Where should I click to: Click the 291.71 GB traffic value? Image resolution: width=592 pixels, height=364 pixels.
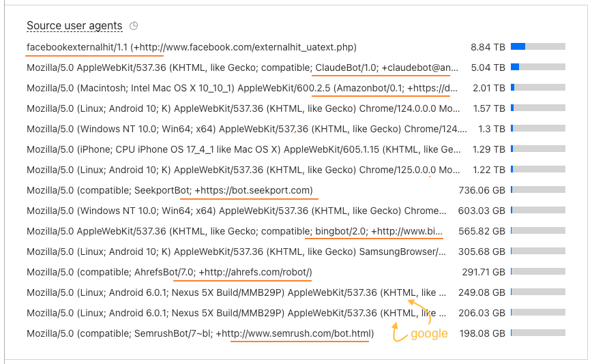pyautogui.click(x=484, y=272)
